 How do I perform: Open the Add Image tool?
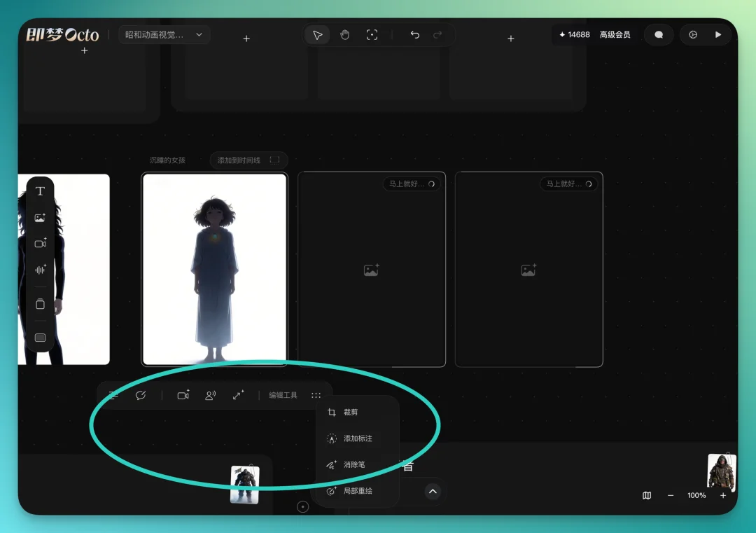pos(39,217)
